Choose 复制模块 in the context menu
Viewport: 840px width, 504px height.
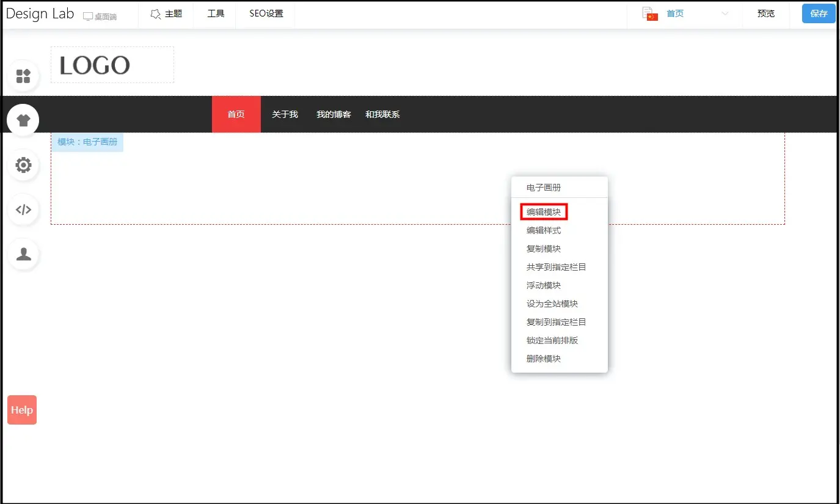(544, 249)
